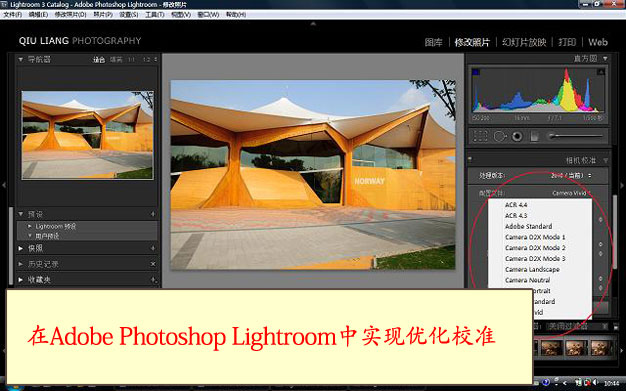The width and height of the screenshot is (626, 391).
Task: Collapse the 用户预设 folder
Action: (x=30, y=236)
